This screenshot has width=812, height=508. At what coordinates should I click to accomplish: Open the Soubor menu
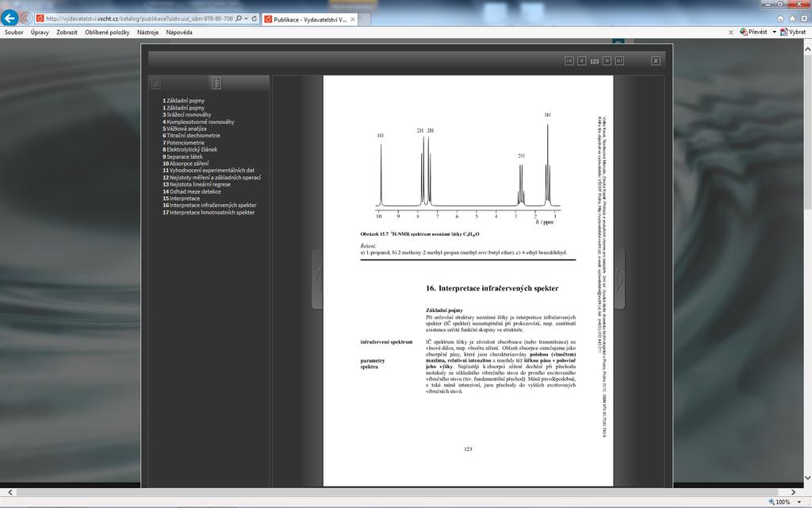tap(14, 32)
